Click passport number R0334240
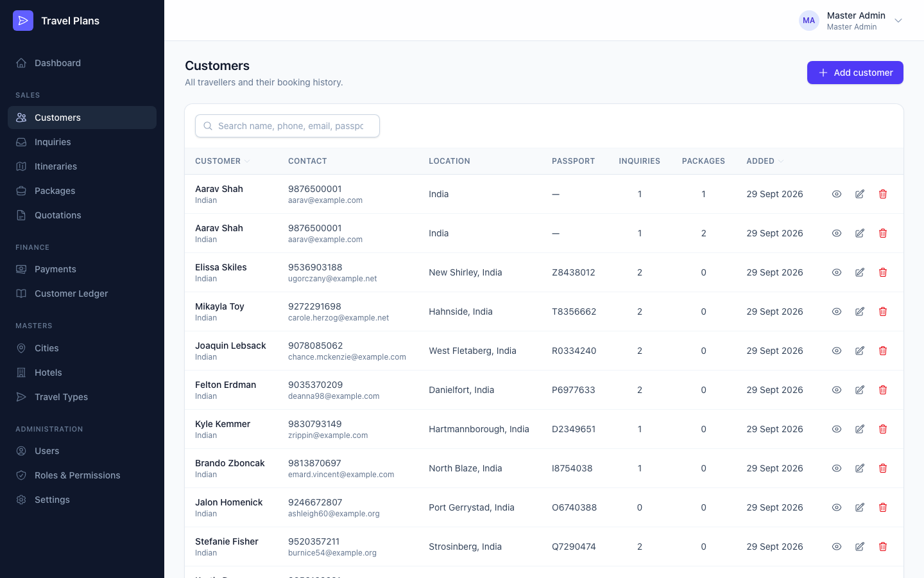 coord(574,351)
